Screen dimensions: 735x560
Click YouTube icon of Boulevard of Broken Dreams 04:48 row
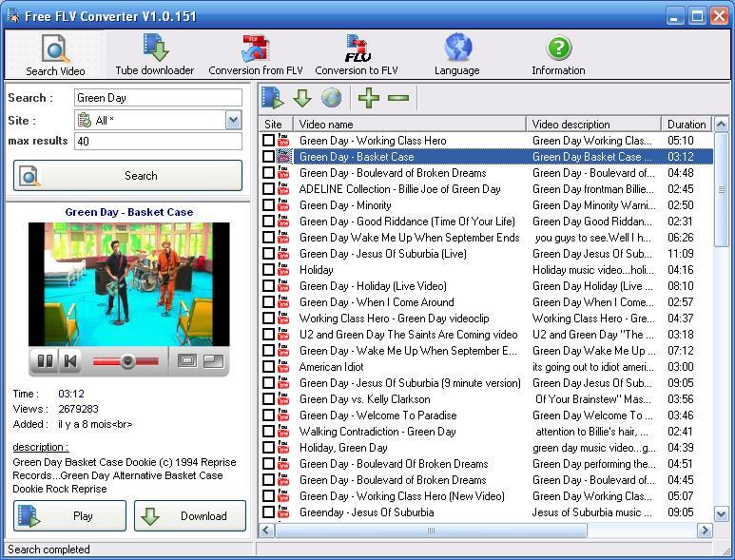283,173
